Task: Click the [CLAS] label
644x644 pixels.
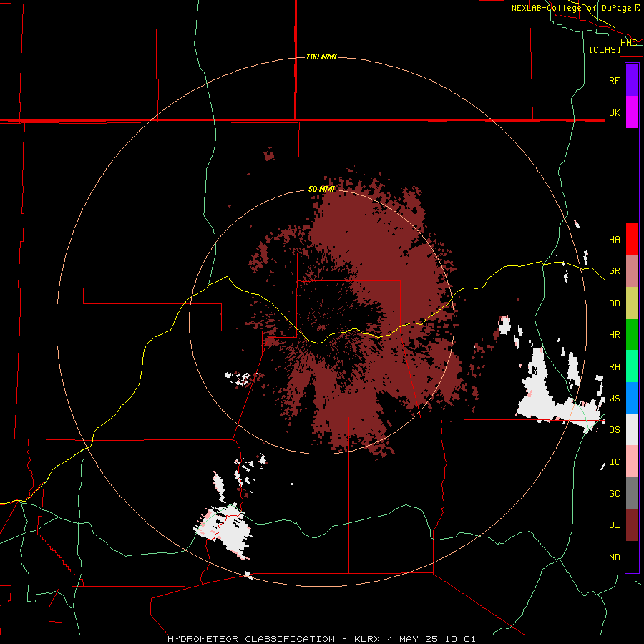Action: (605, 49)
